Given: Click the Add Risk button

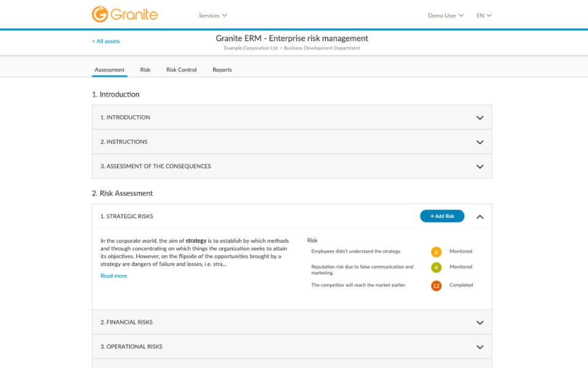Looking at the screenshot, I should [442, 216].
